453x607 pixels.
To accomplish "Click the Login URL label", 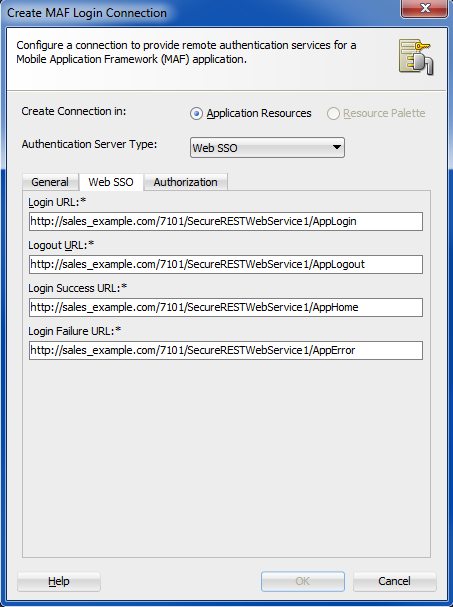I will tap(57, 202).
